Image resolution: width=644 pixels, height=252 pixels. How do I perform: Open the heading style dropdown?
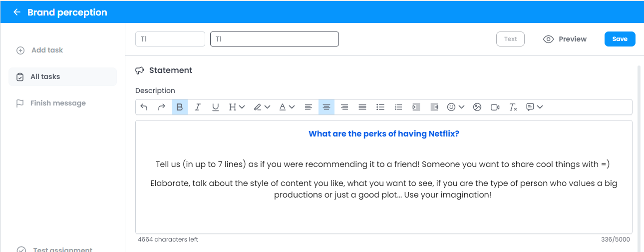pos(237,107)
